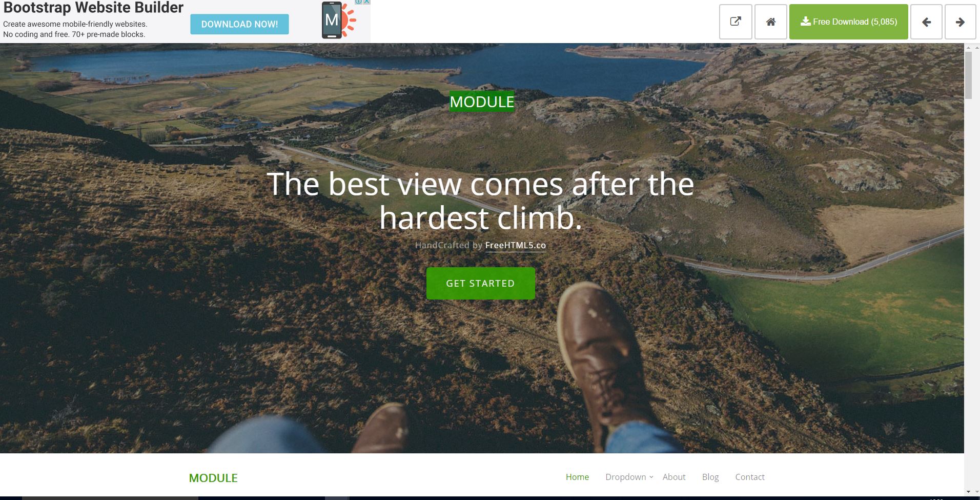980x500 pixels.
Task: Click the Bootstrap Website Builder ad title
Action: tap(93, 8)
